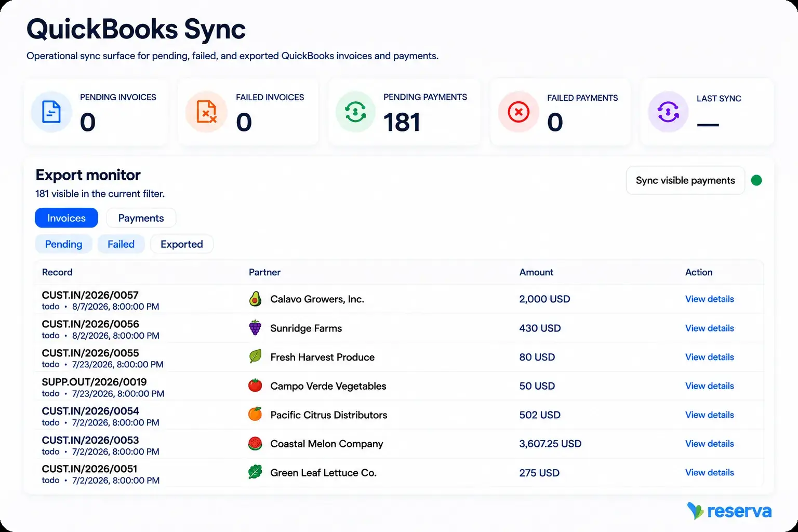Toggle the Failed filter chip

[x=121, y=244]
